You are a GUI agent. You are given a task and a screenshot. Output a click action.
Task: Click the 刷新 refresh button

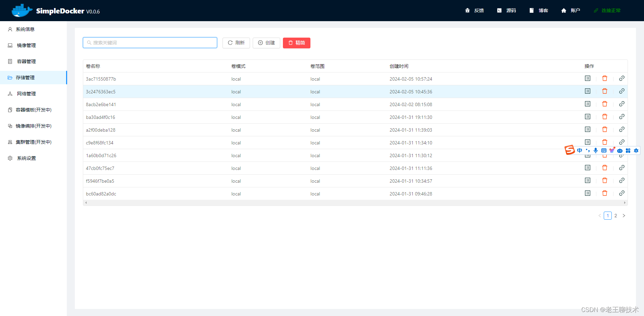(236, 43)
